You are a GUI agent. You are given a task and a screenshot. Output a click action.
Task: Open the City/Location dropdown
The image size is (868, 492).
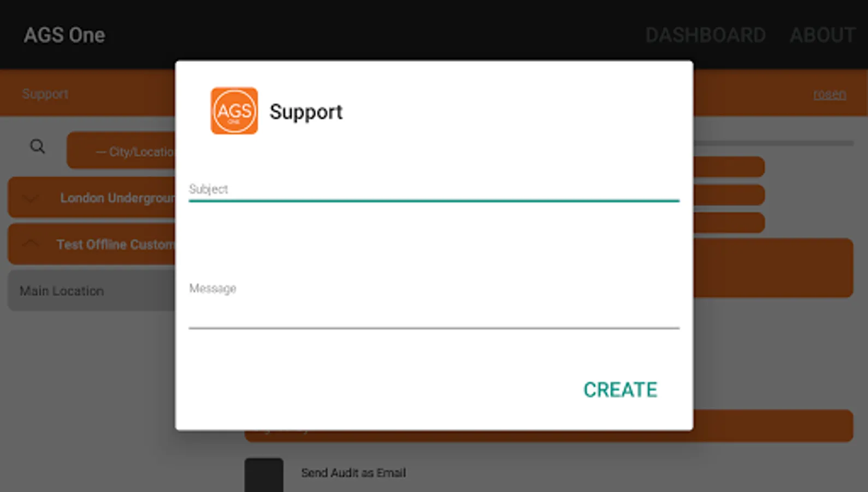tap(121, 151)
